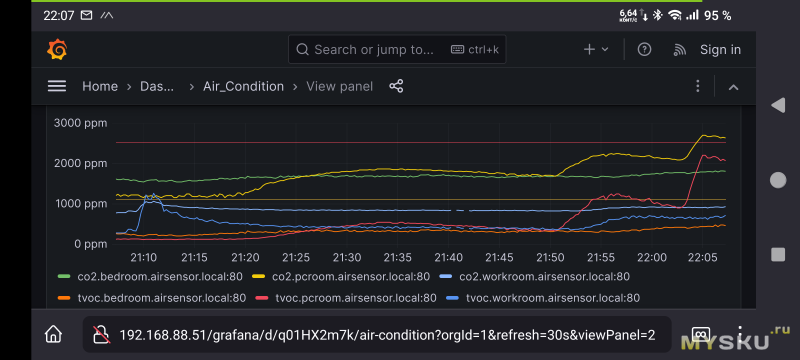This screenshot has width=800, height=360.
Task: Tap the Wi-Fi status icon
Action: [675, 16]
